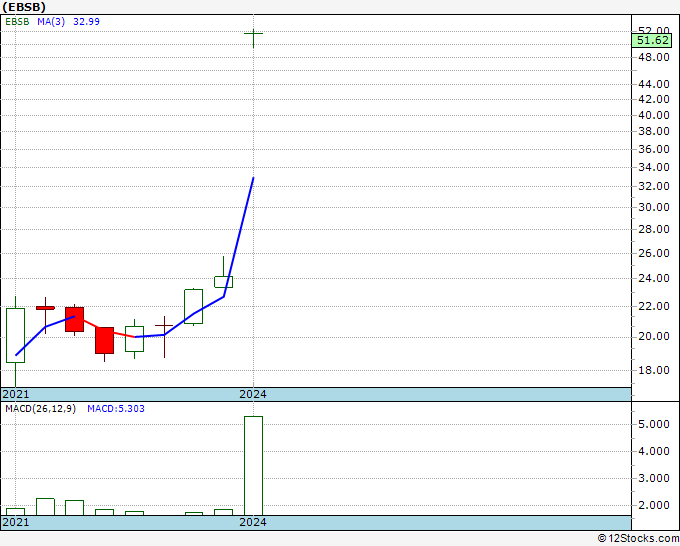Click the 3.000 MACD axis label
Viewport: 680px width, 546px height.
[654, 478]
